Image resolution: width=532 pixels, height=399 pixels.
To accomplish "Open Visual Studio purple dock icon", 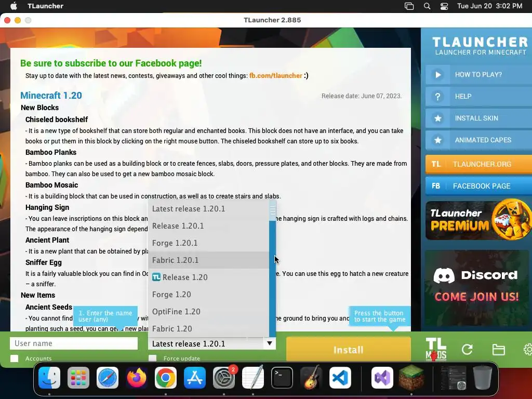I will 382,378.
